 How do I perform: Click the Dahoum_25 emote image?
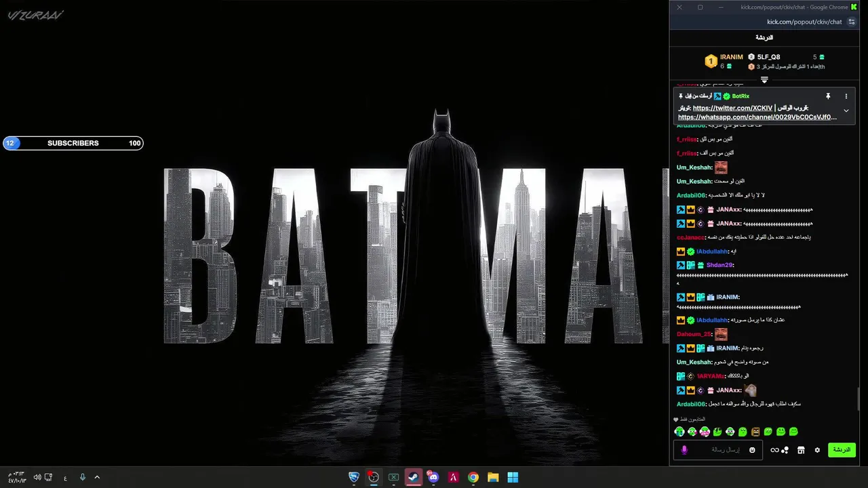pyautogui.click(x=721, y=334)
